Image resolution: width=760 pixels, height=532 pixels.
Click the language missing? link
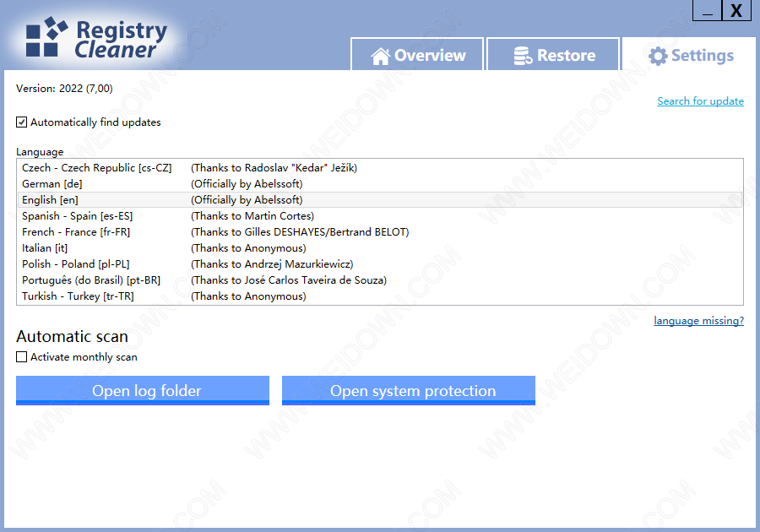(x=698, y=321)
